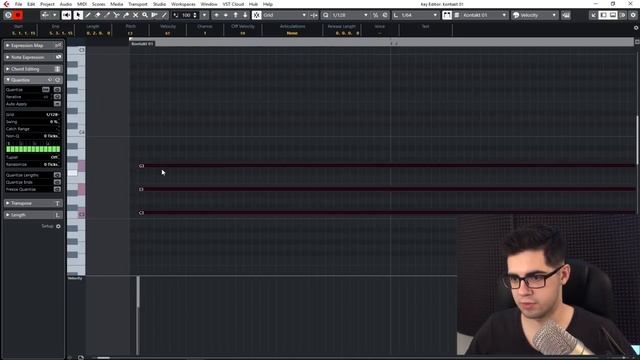The image size is (640, 360).
Task: Select the Zoom magnifier tool
Action: click(x=145, y=15)
